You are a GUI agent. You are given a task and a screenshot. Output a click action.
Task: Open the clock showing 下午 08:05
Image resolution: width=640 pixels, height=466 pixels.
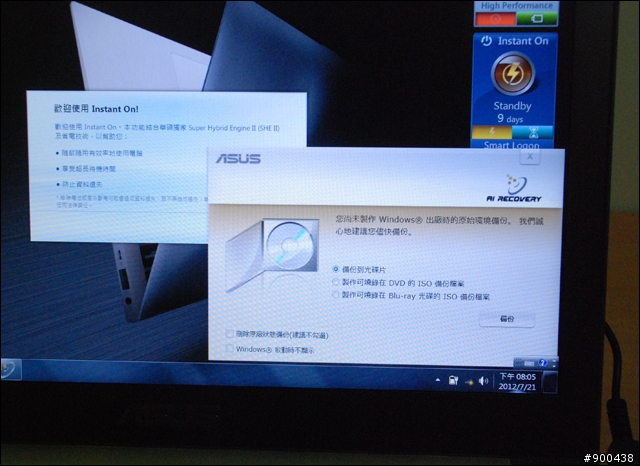click(518, 382)
